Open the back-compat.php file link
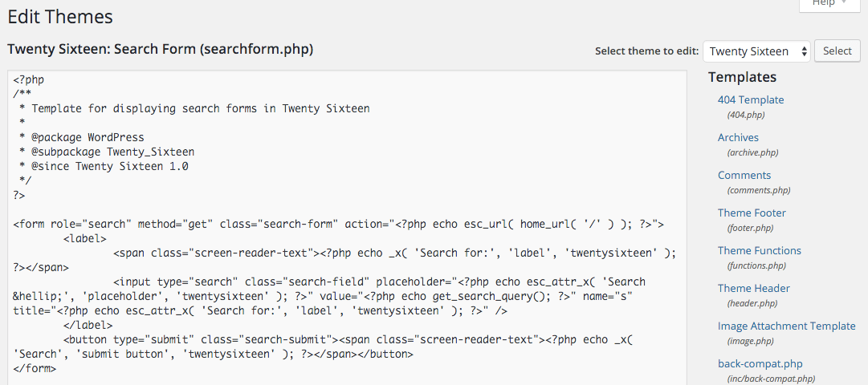868x385 pixels. (x=760, y=364)
